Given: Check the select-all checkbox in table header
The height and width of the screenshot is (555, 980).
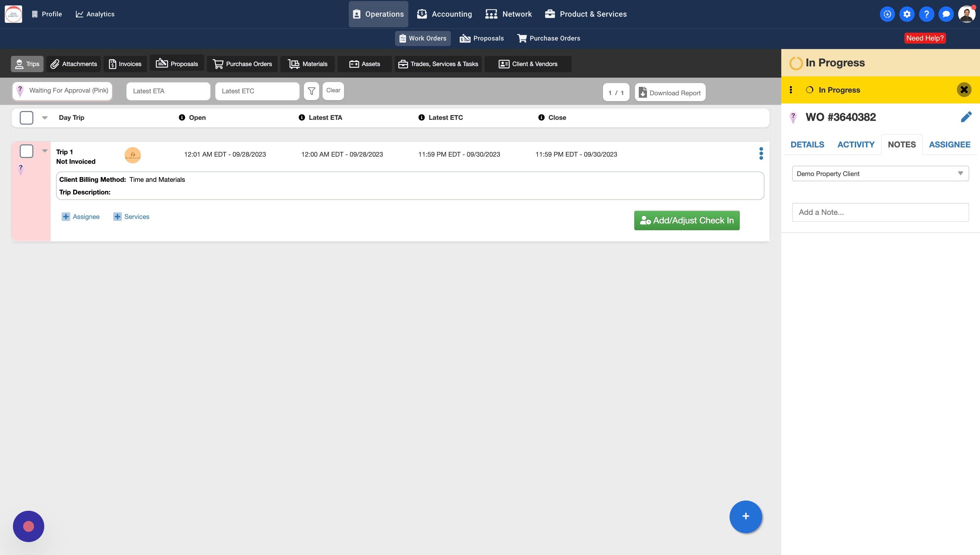Looking at the screenshot, I should click(26, 117).
